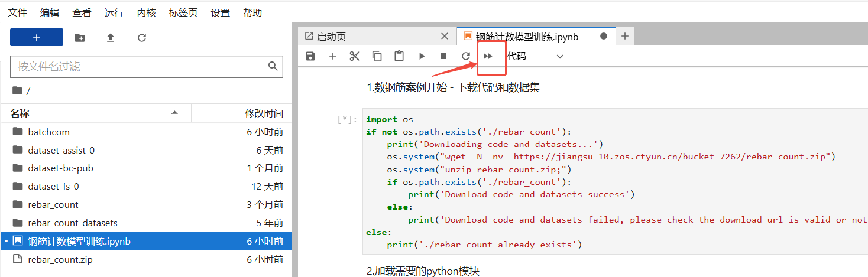The height and width of the screenshot is (277, 868).
Task: Click the [*] execution prompt of the code cell
Action: click(x=347, y=120)
